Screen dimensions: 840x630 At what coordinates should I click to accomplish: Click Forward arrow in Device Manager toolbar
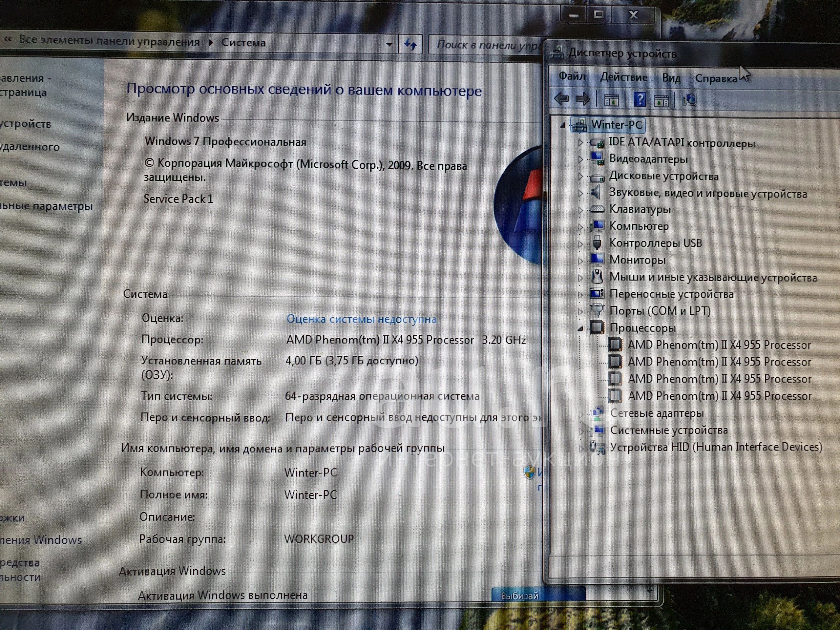(x=582, y=99)
